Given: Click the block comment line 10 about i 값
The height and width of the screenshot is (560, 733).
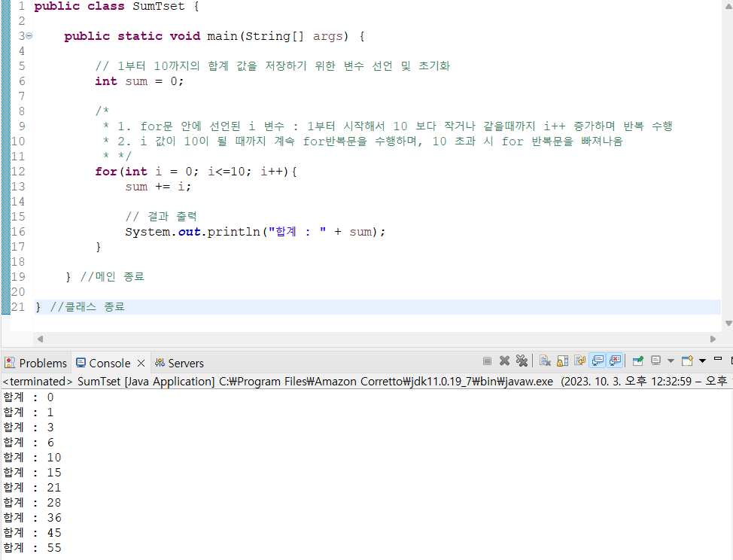Looking at the screenshot, I should click(x=363, y=142).
